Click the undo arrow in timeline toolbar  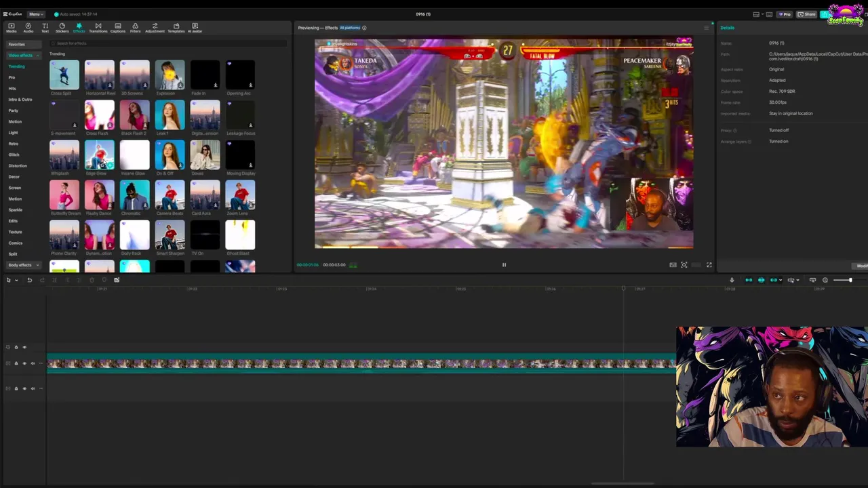[x=29, y=280]
